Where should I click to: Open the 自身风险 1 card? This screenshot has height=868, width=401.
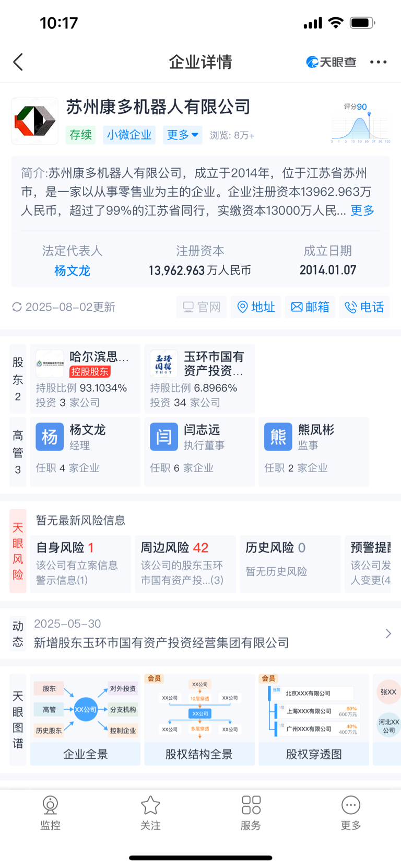pyautogui.click(x=80, y=564)
